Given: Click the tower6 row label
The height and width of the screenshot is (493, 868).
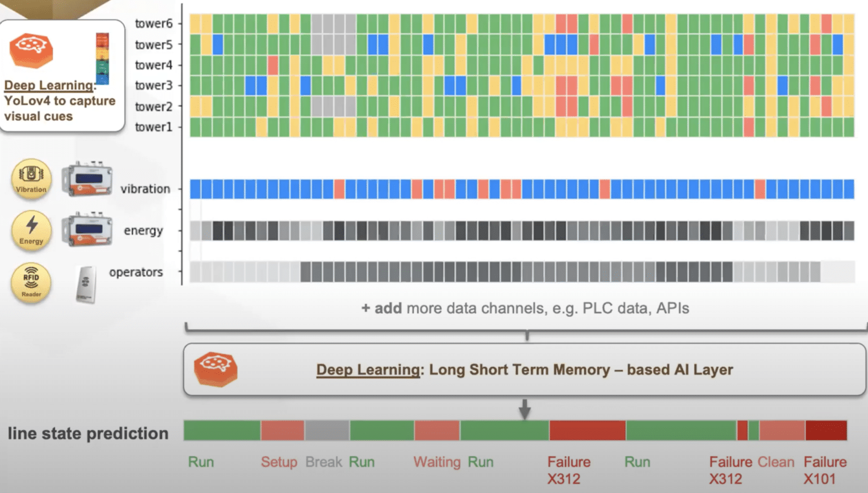Looking at the screenshot, I should 153,23.
